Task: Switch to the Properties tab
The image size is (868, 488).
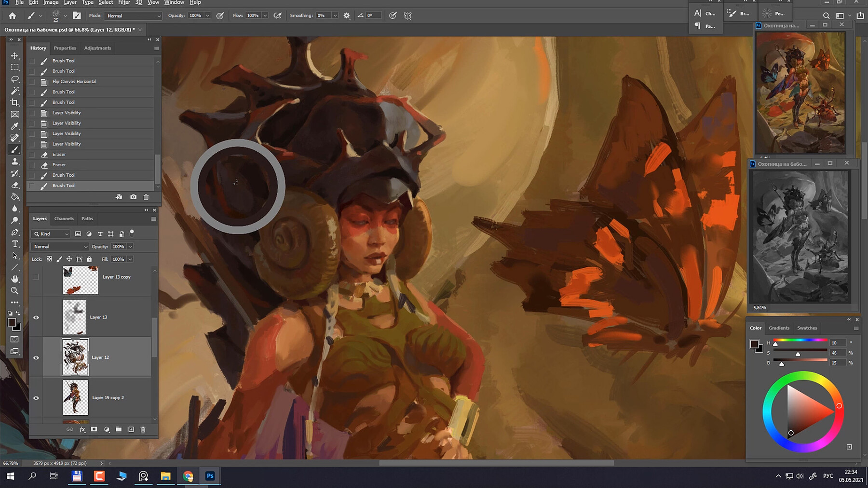Action: tap(65, 48)
